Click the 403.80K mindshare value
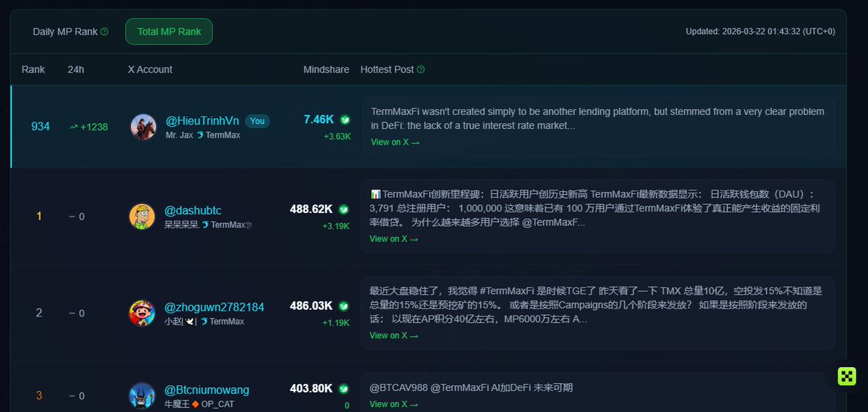Image resolution: width=868 pixels, height=412 pixels. pos(311,389)
